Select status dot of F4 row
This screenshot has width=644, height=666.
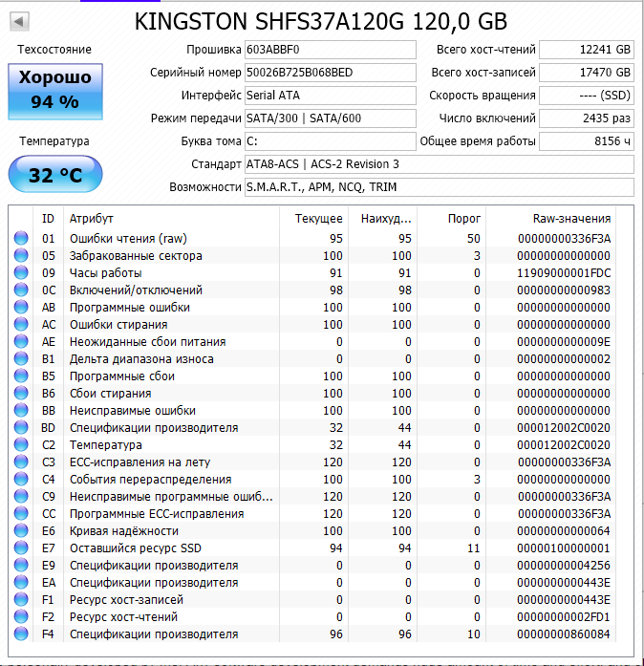tap(21, 634)
